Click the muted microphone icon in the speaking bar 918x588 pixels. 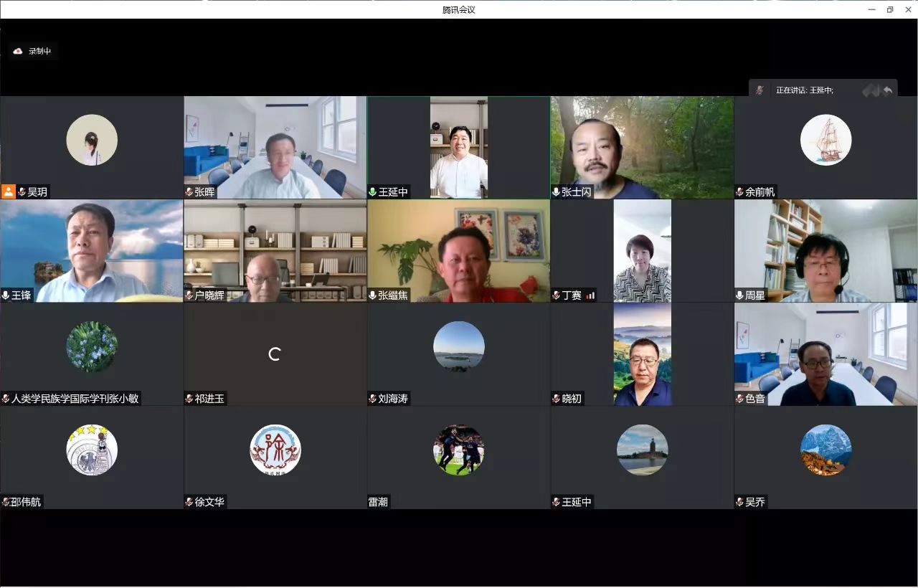[x=760, y=90]
